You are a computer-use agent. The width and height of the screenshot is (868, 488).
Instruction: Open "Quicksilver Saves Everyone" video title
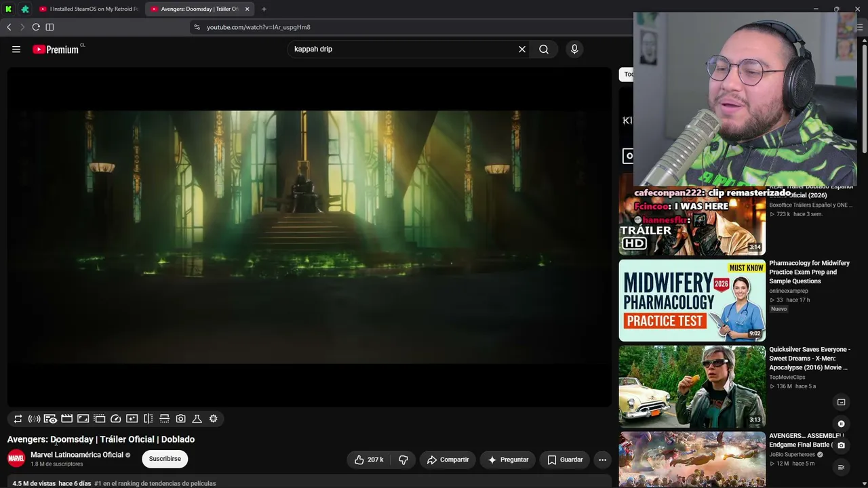coord(808,359)
